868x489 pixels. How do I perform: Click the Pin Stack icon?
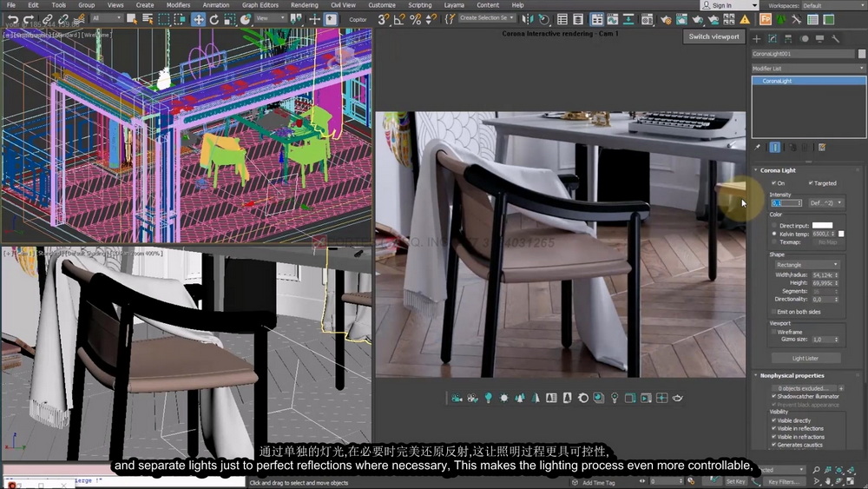coord(757,148)
